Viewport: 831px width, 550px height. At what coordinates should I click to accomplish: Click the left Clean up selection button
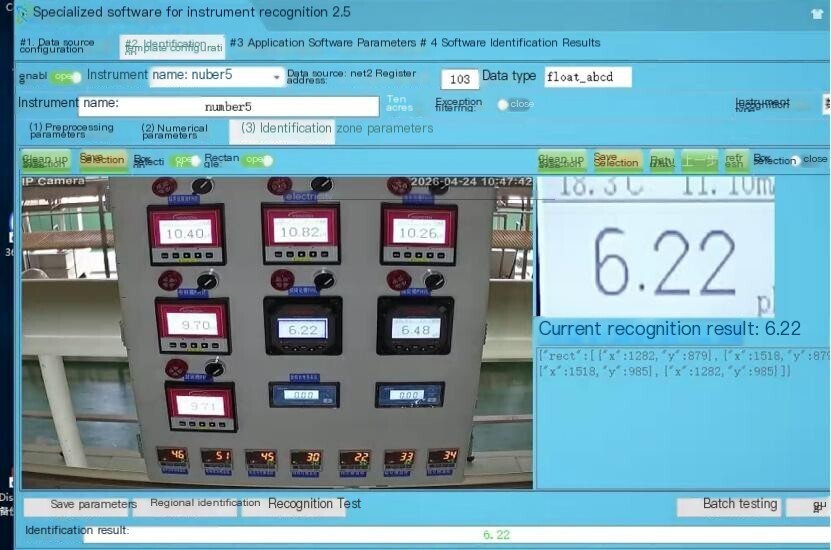(45, 160)
